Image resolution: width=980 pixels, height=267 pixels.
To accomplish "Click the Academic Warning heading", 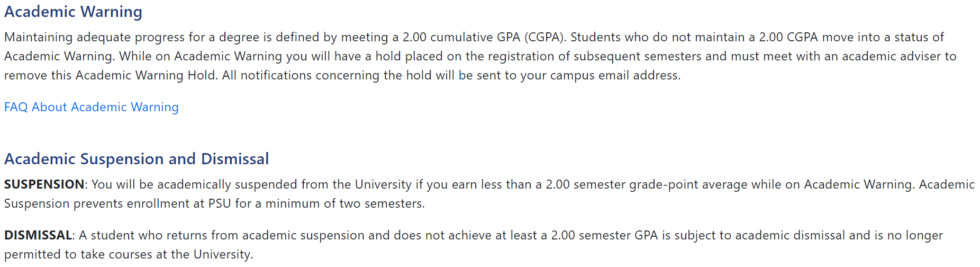I will coord(73,12).
